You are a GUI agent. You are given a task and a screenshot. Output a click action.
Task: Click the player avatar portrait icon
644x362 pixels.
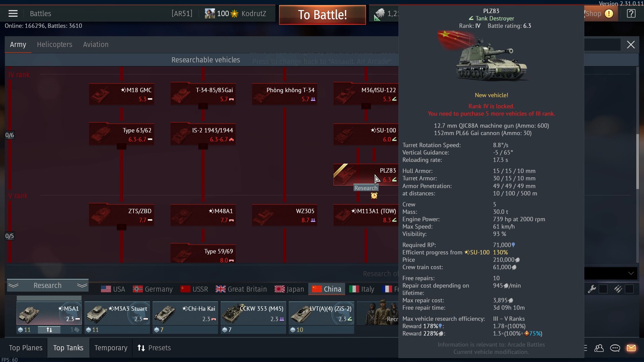210,14
